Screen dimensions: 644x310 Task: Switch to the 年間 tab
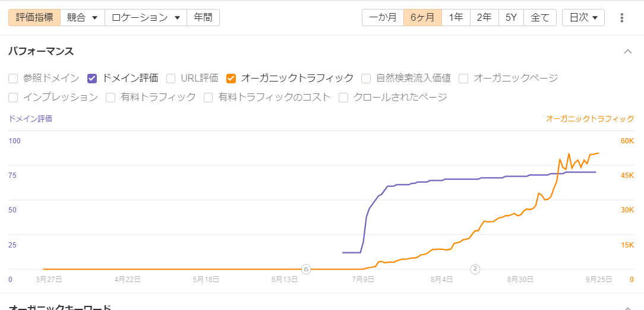(203, 18)
